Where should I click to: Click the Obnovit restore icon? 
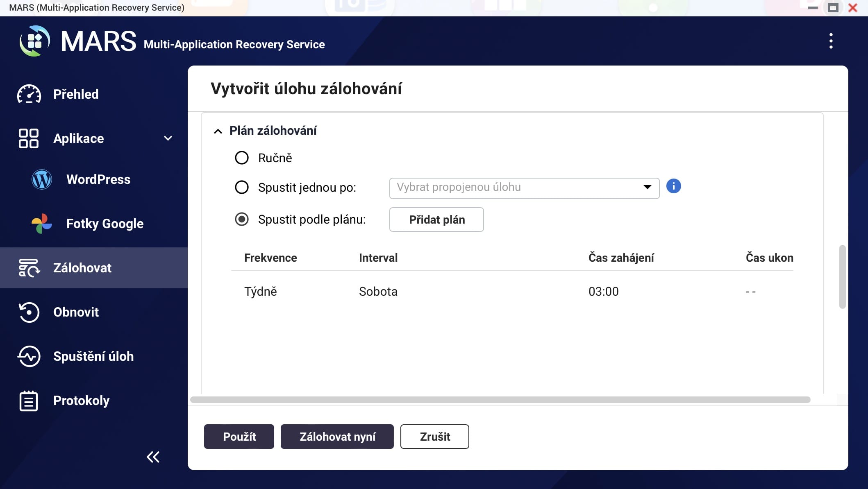click(x=29, y=312)
